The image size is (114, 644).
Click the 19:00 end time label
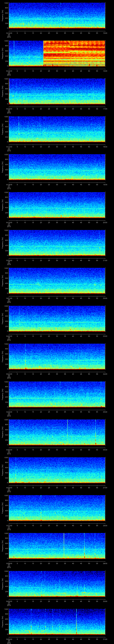105,184
